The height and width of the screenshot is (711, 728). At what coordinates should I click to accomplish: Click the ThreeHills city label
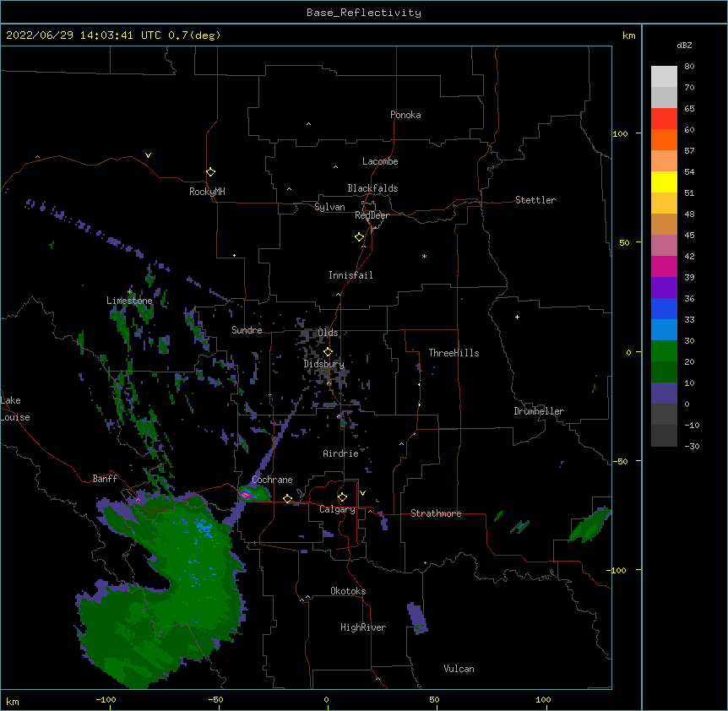[x=454, y=353]
